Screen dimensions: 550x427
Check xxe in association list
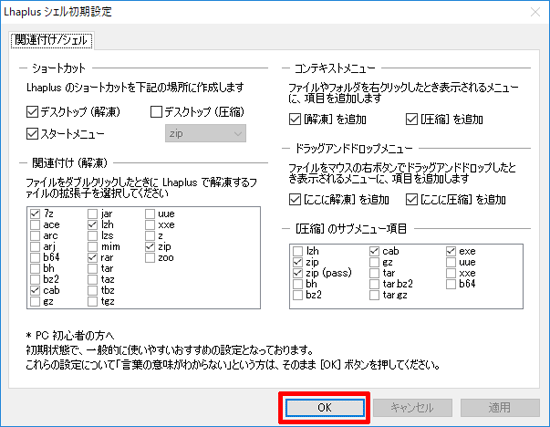pyautogui.click(x=150, y=225)
